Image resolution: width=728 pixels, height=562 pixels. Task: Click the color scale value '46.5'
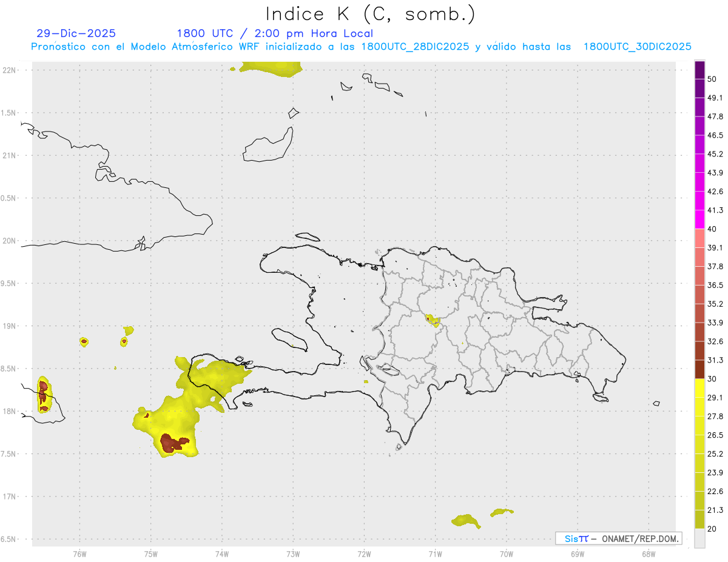click(x=715, y=135)
